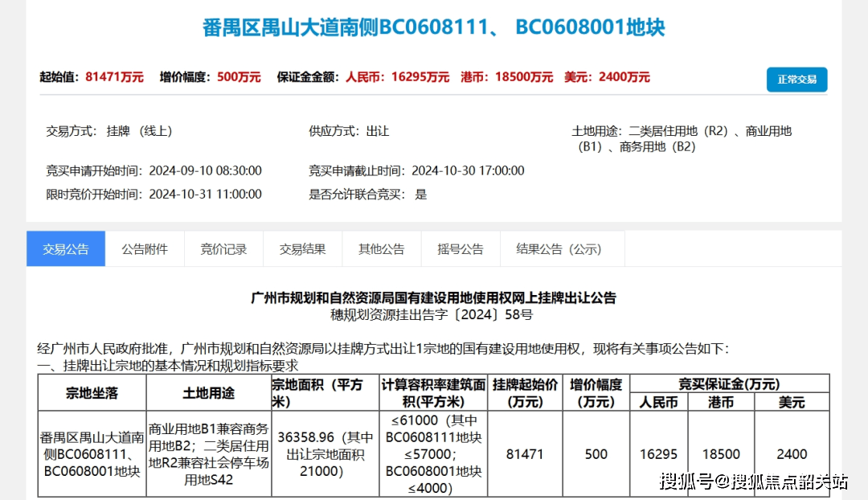
Task: Select the 81471 starting price table cell
Action: 525,454
